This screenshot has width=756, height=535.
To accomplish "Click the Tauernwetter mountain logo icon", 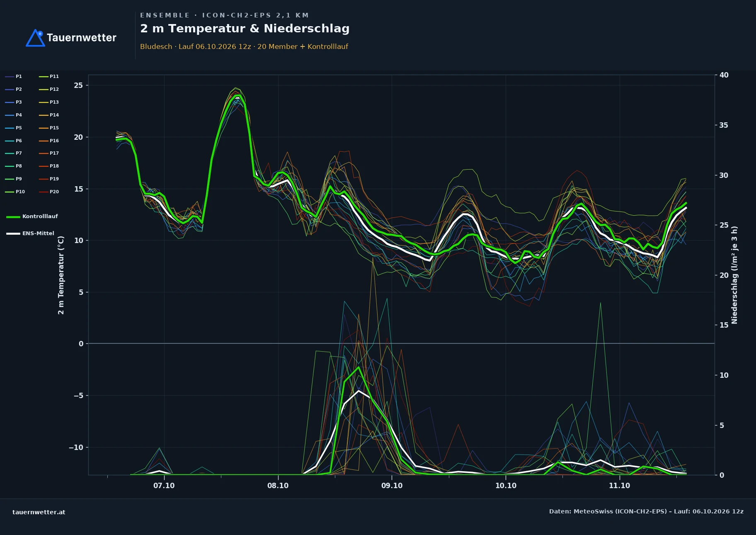I will [x=35, y=38].
